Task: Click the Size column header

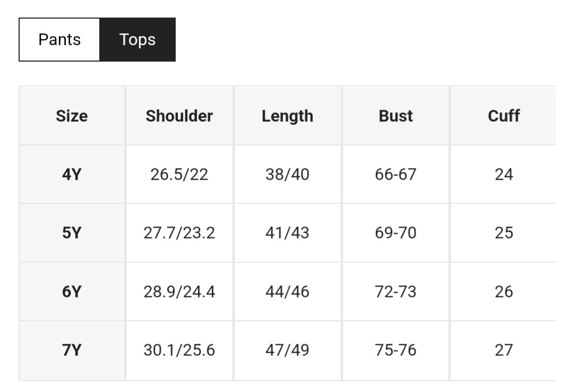Action: point(72,116)
